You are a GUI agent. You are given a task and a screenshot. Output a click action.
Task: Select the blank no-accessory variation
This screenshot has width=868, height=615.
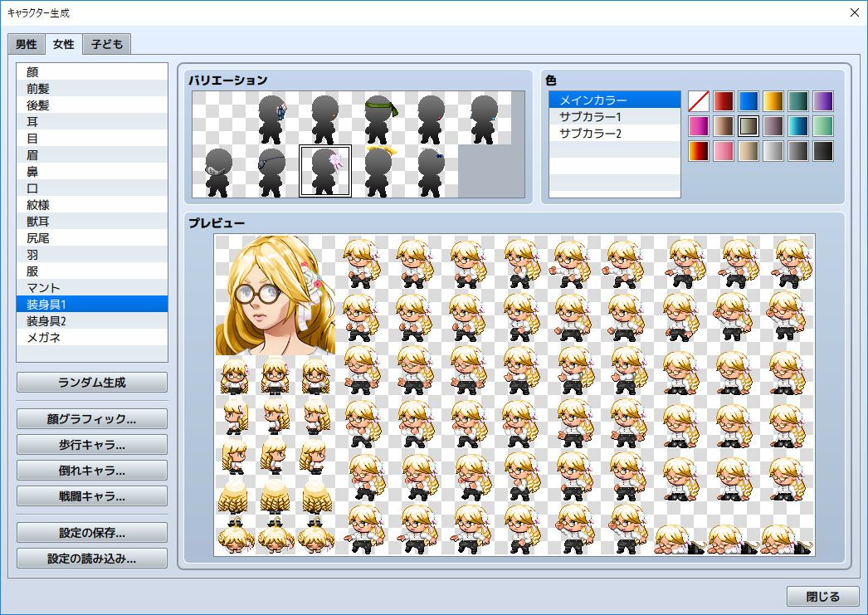pos(219,116)
